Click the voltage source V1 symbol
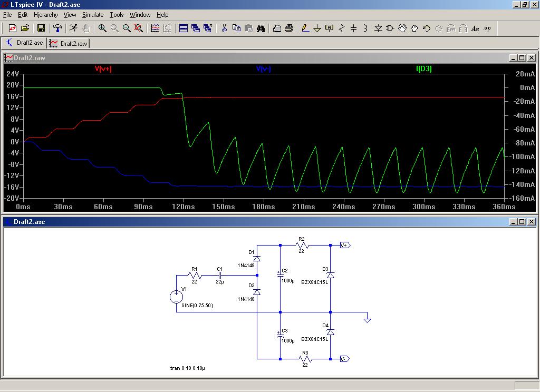The image size is (540, 392). [176, 297]
